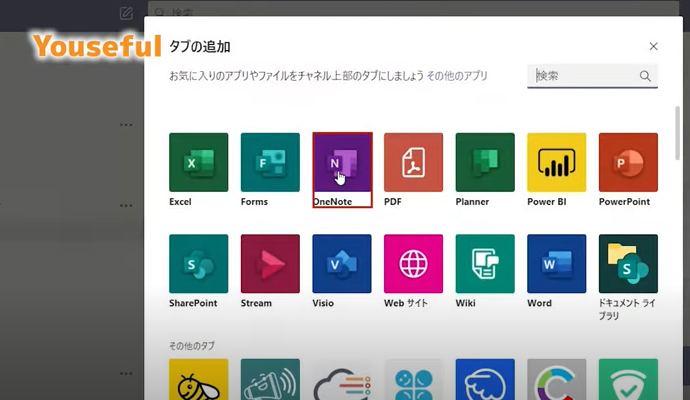Choose the four-faces clover app tile
Viewport: 690px width, 400px height.
[413, 379]
